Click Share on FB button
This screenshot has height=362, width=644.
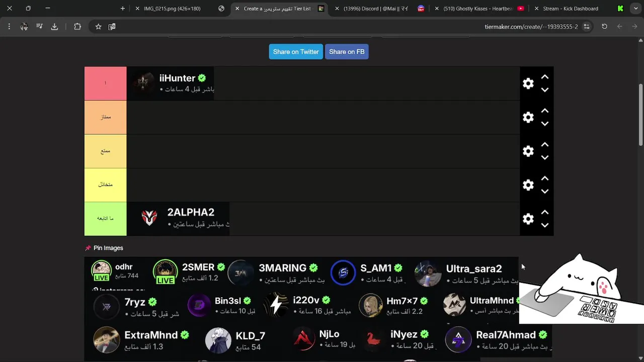point(347,52)
